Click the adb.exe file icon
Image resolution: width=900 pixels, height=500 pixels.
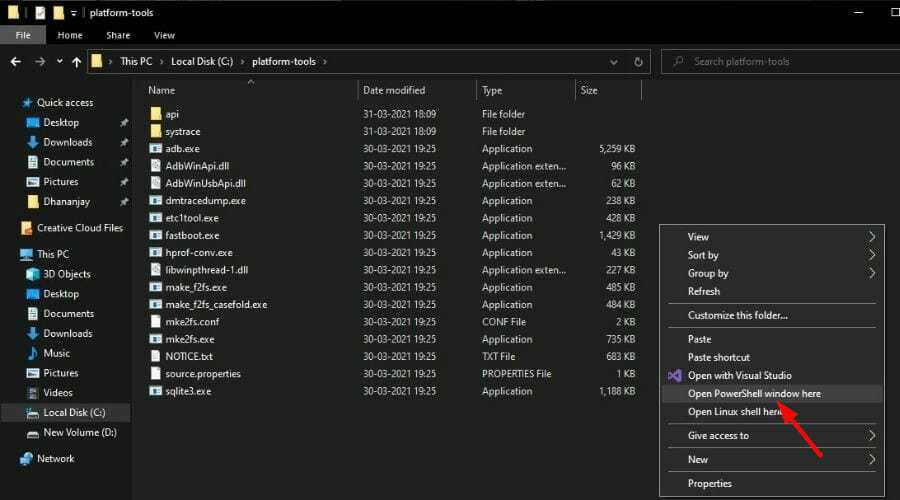156,149
